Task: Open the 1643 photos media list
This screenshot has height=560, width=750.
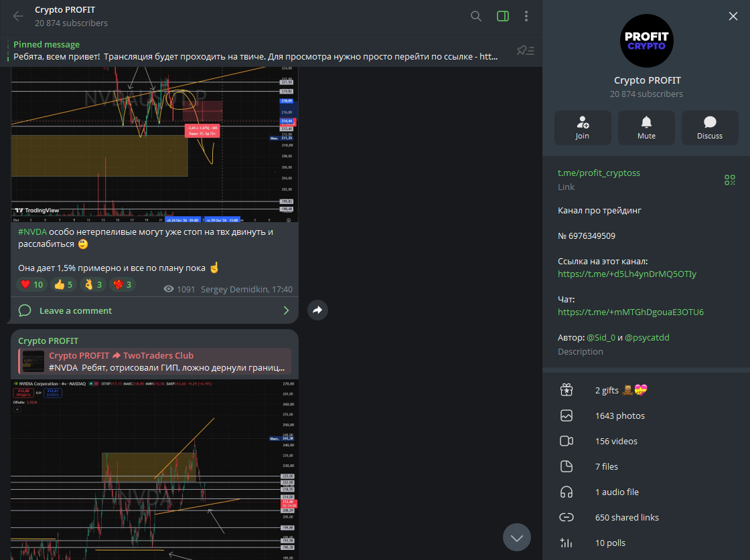Action: click(x=646, y=415)
